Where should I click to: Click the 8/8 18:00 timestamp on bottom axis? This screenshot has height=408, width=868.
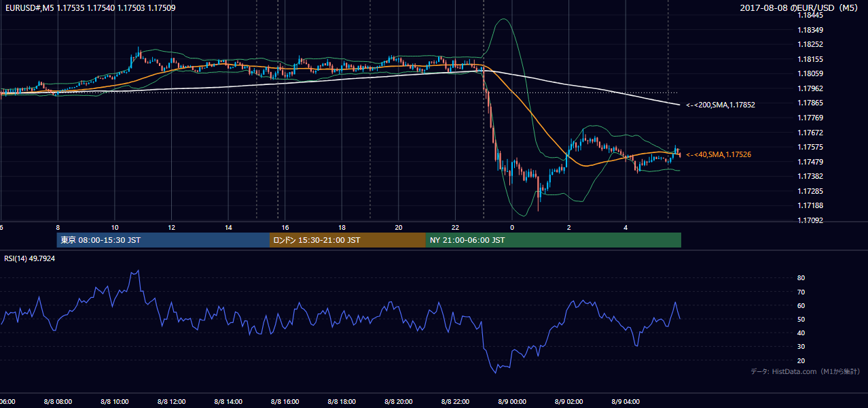click(342, 402)
